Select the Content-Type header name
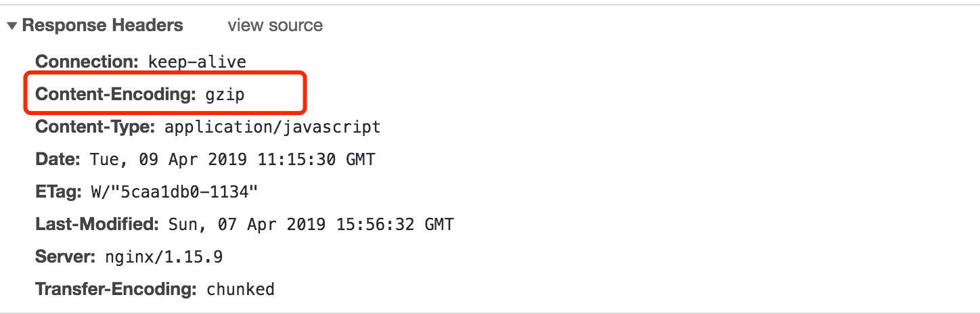Screen dimensions: 980x314 click(x=95, y=127)
